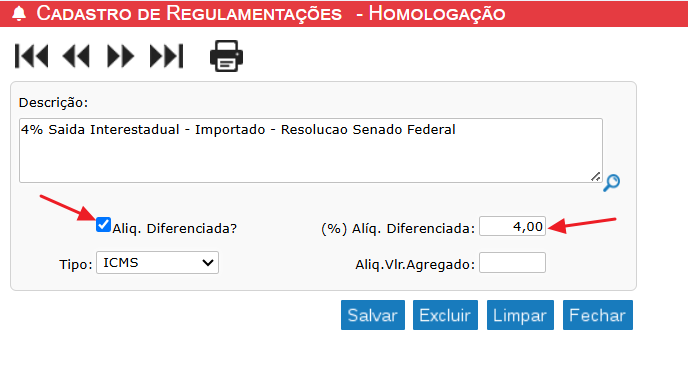The width and height of the screenshot is (688, 381).
Task: Advance to the next record
Action: pyautogui.click(x=120, y=56)
